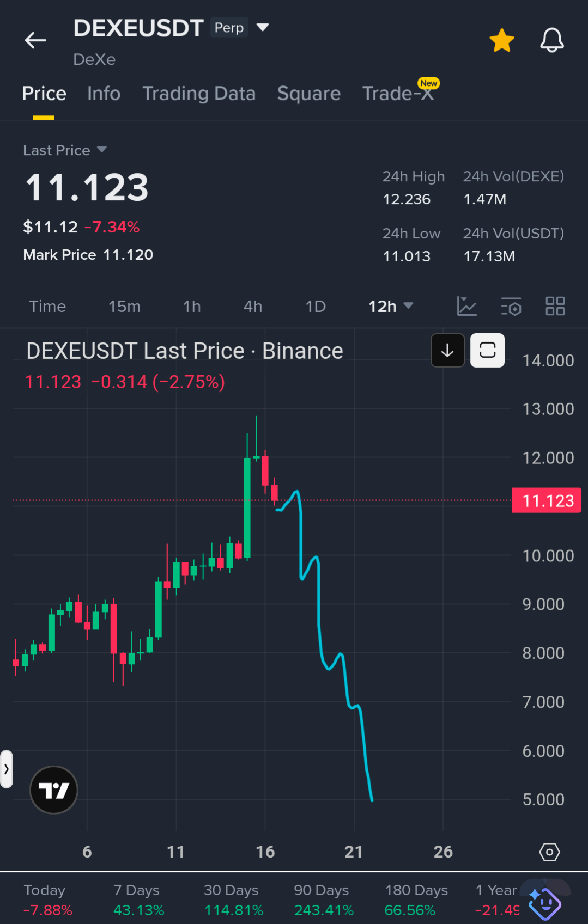The height and width of the screenshot is (924, 588).
Task: Select the 15m chart interval
Action: tap(124, 307)
